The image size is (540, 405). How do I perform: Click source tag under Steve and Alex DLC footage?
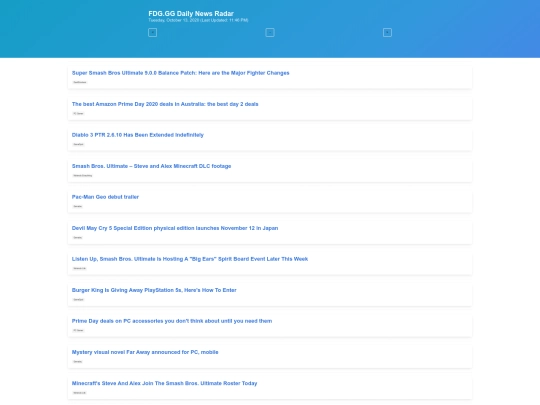tap(82, 175)
